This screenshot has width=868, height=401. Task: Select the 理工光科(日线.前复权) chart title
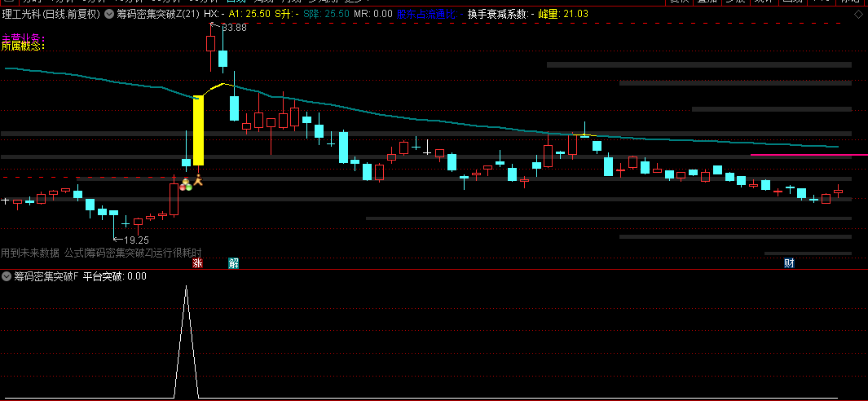[x=51, y=14]
